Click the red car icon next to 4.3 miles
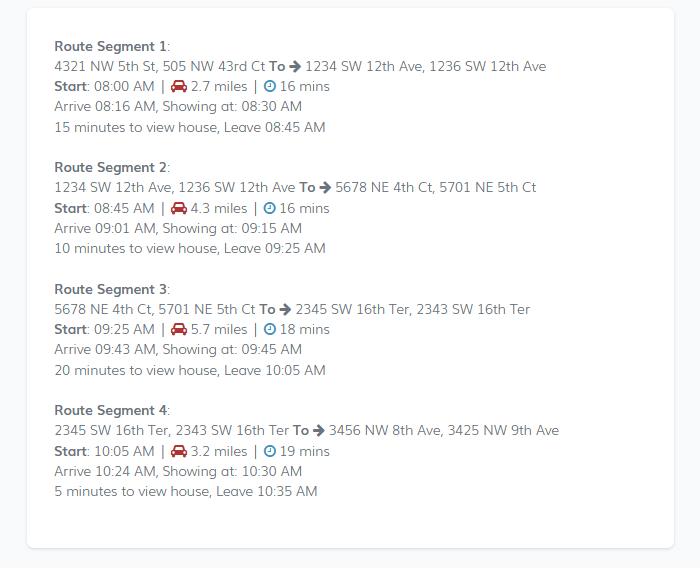700x568 pixels. point(179,208)
